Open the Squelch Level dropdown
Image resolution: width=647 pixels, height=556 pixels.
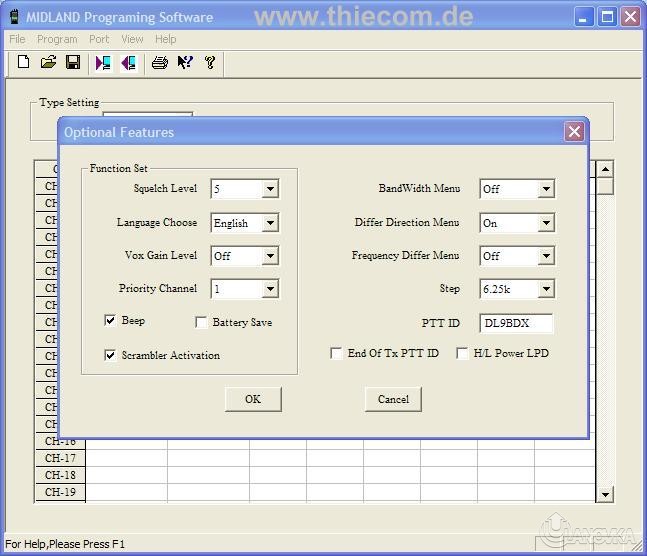pos(270,189)
